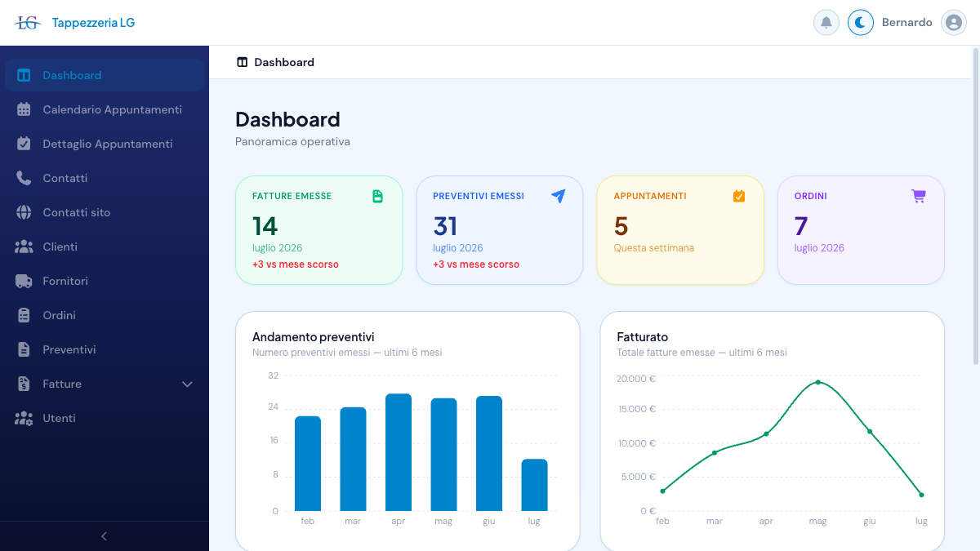Viewport: 980px width, 551px height.
Task: Open the Clienti section
Action: tap(105, 247)
